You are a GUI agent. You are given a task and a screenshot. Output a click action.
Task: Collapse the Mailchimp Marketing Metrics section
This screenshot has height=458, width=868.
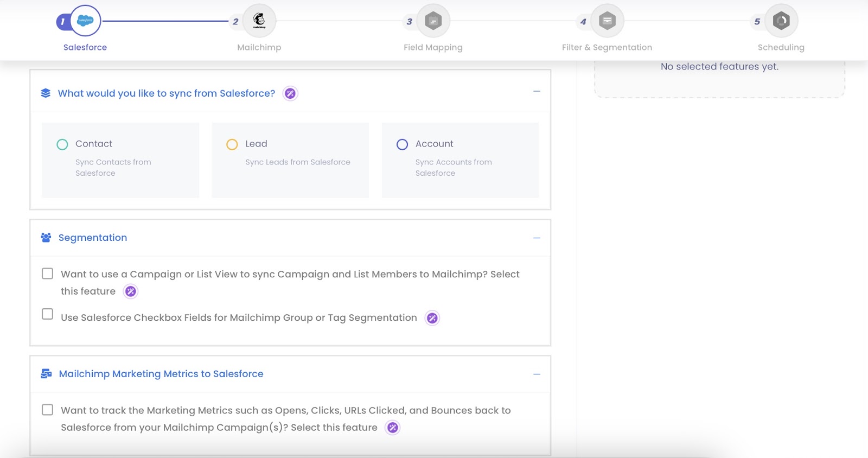(x=537, y=374)
